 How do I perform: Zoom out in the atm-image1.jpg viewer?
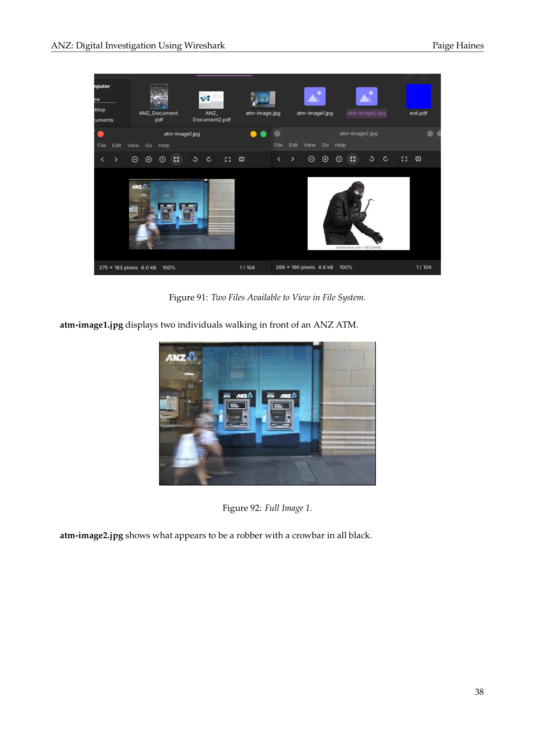click(x=135, y=159)
